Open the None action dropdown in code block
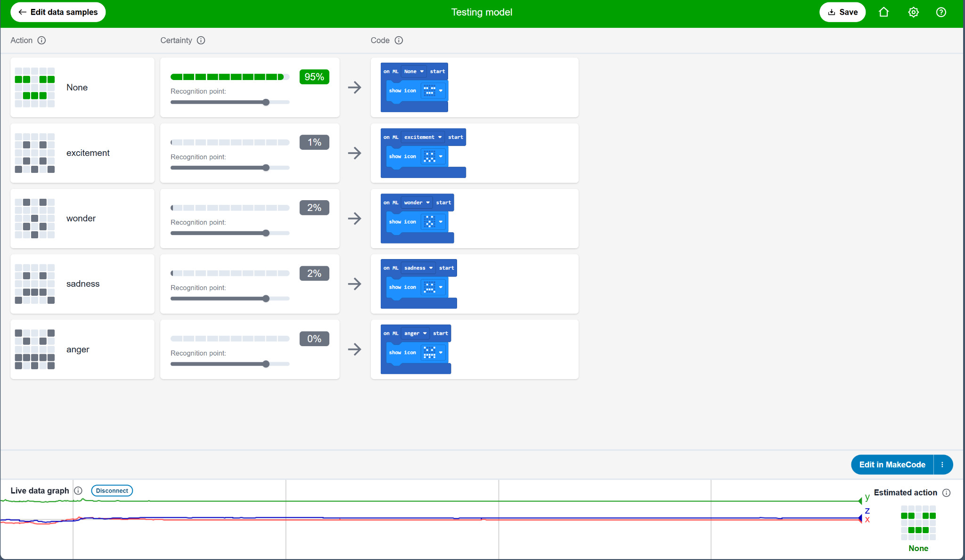Screen dimensions: 965x560 [414, 72]
